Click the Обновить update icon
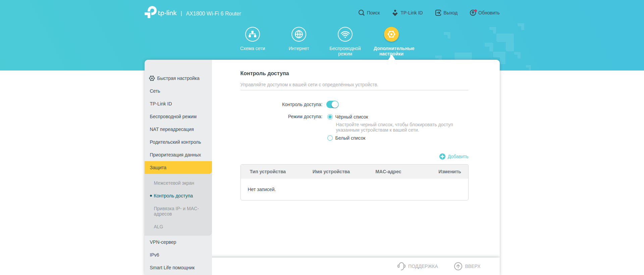This screenshot has width=644, height=275. [x=473, y=13]
